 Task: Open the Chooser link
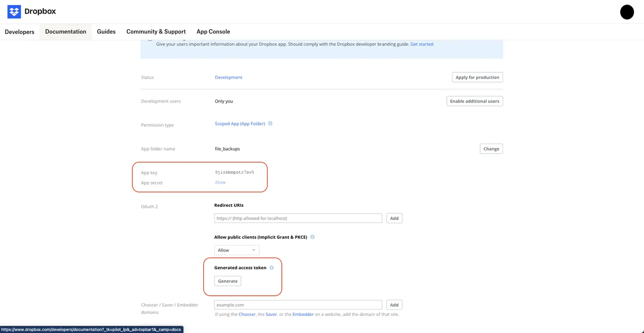(247, 314)
